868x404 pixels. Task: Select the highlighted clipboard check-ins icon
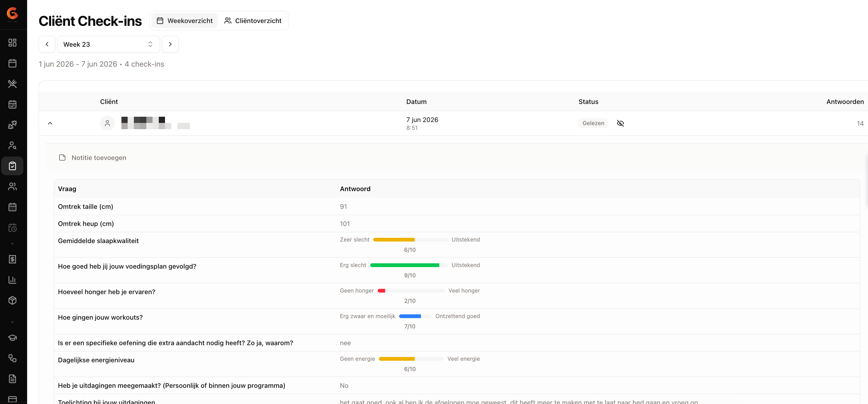12,166
